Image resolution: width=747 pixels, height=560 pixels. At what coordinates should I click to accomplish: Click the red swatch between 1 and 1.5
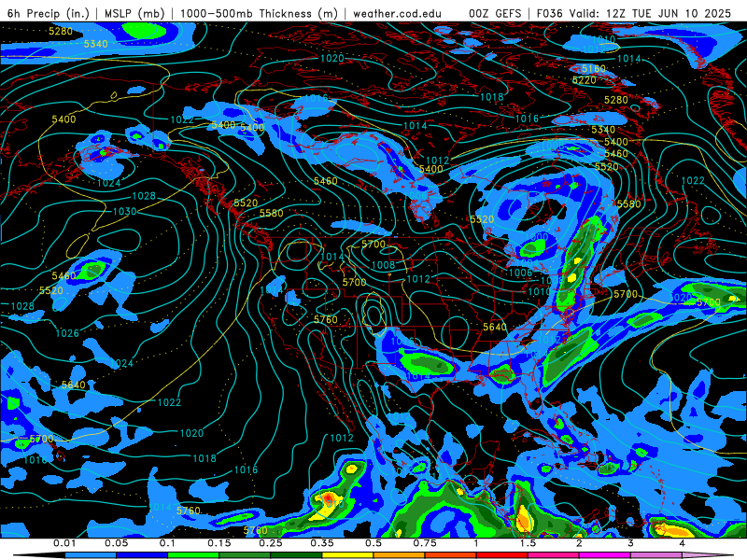[x=502, y=555]
